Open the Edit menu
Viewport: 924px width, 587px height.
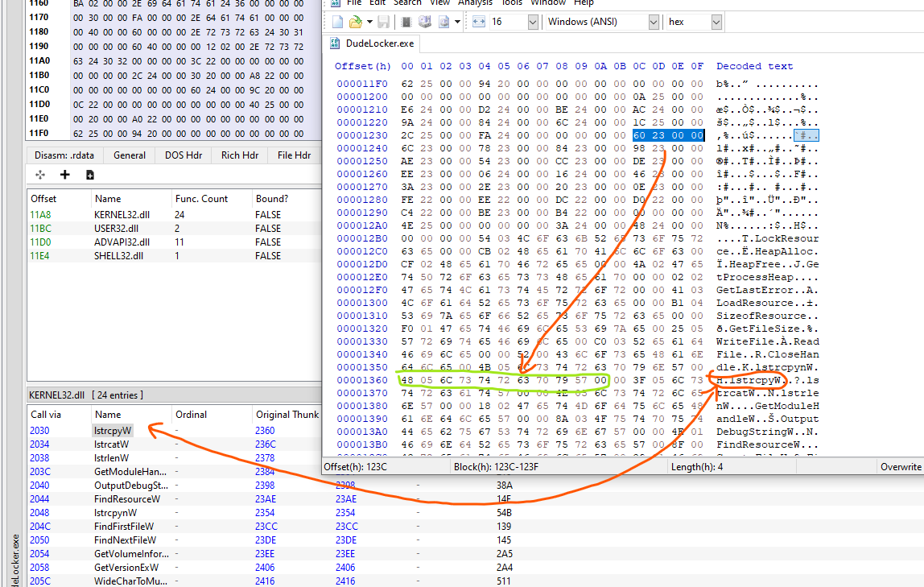(x=377, y=3)
